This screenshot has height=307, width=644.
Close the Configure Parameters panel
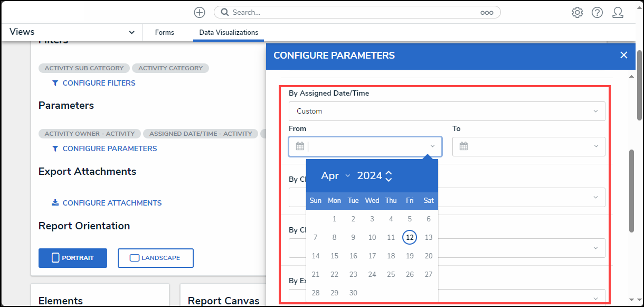coord(624,55)
